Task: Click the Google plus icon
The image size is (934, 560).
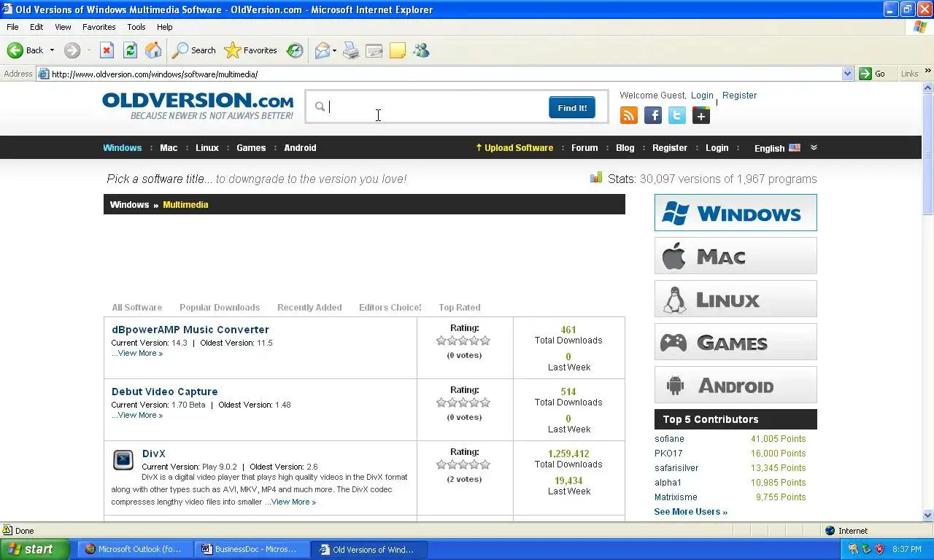Action: point(701,115)
